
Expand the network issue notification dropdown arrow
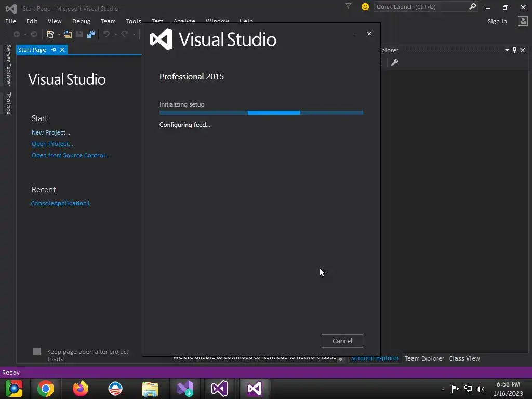point(341,359)
